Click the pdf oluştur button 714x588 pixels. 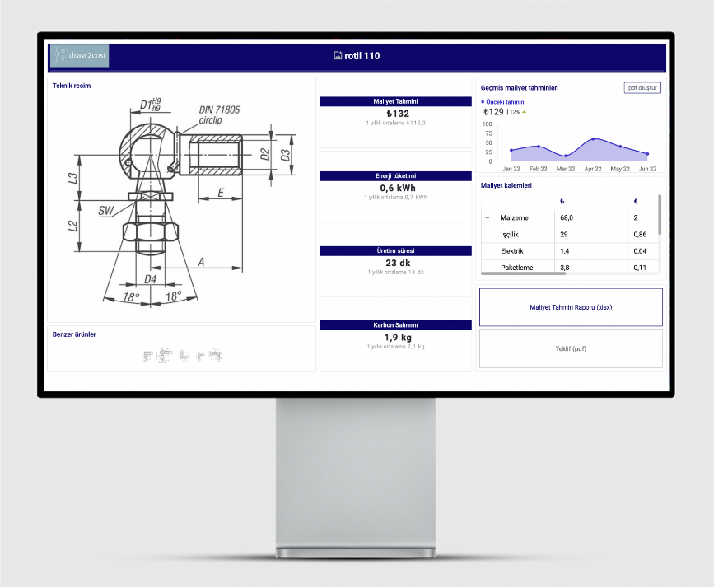(x=642, y=88)
